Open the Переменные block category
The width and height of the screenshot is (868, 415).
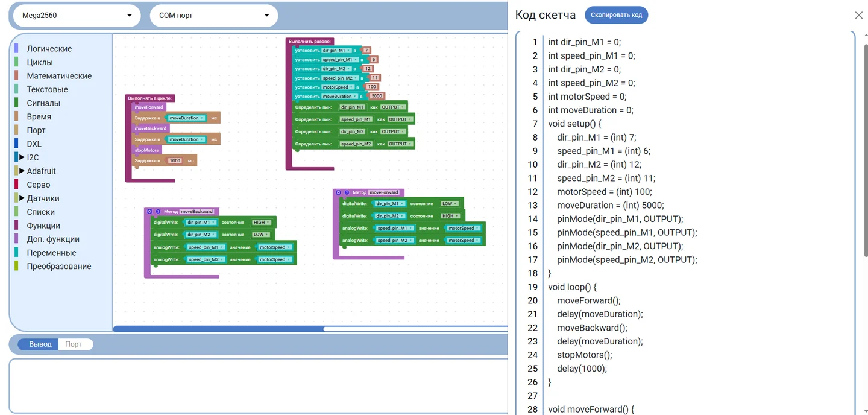coord(51,253)
